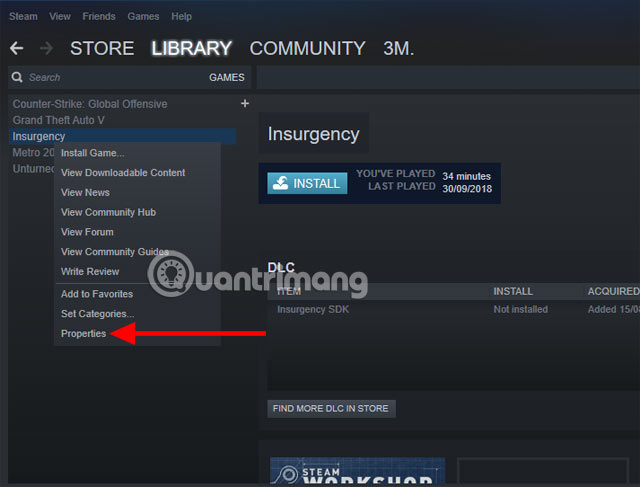640x487 pixels.
Task: Switch to the COMMUNITY tab
Action: coord(307,48)
